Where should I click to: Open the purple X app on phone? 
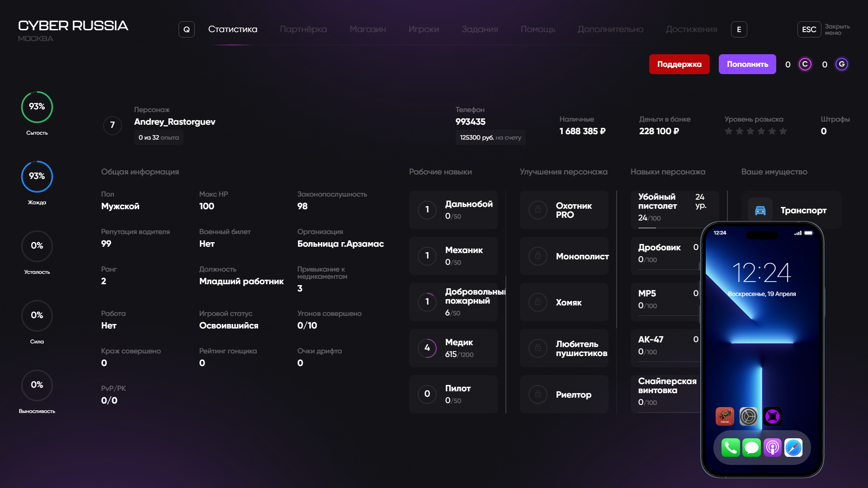tap(772, 416)
